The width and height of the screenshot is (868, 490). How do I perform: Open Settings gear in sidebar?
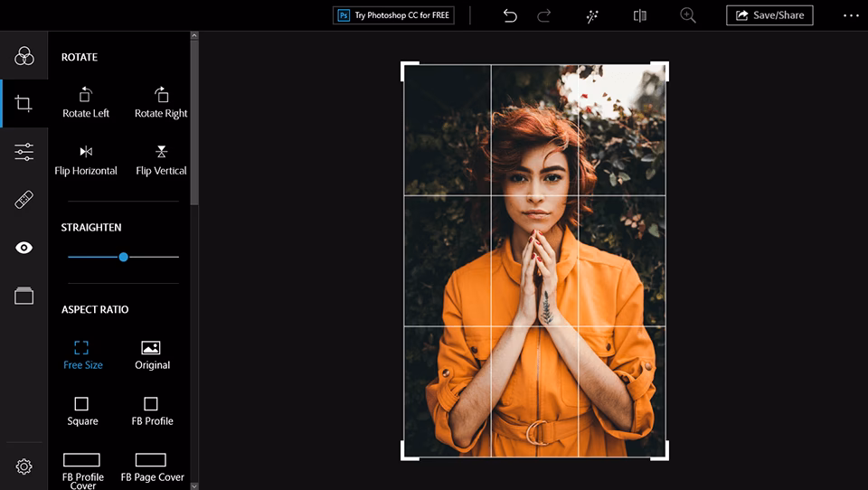point(24,466)
